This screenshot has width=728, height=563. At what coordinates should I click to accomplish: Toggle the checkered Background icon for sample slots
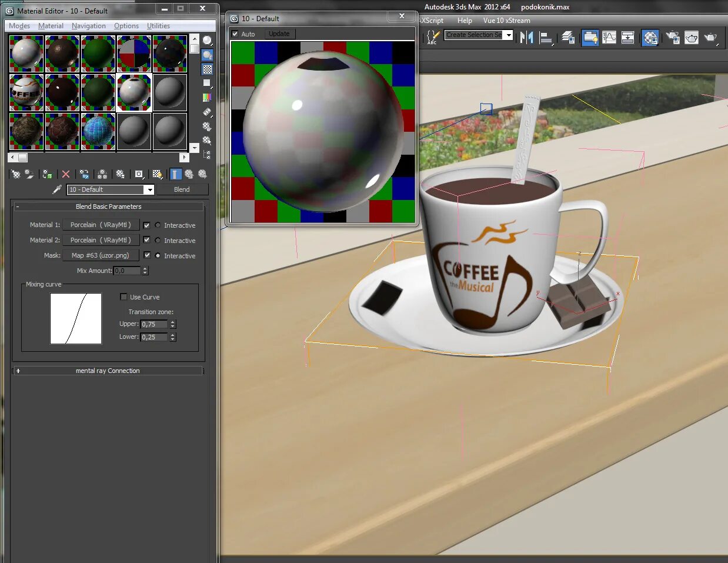(207, 69)
